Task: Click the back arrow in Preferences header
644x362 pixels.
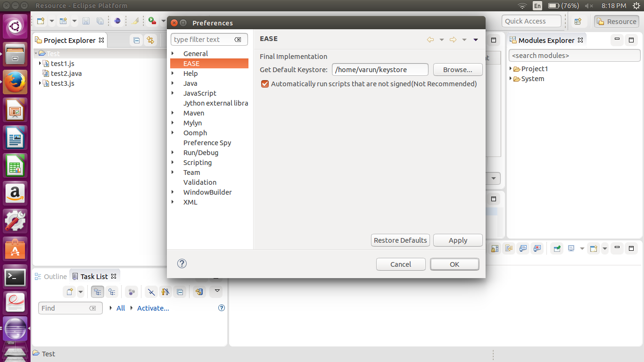Action: tap(430, 40)
